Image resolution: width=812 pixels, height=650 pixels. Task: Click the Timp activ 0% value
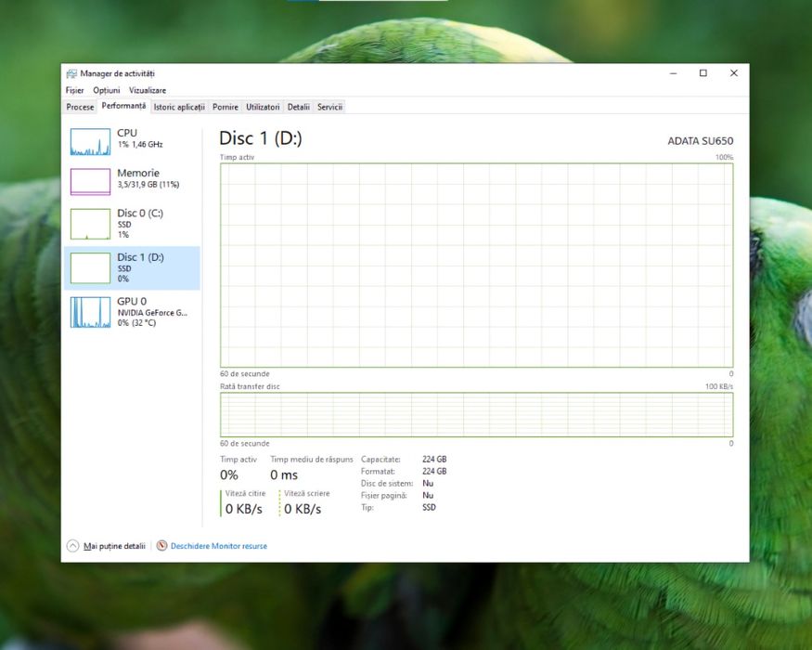click(x=229, y=474)
